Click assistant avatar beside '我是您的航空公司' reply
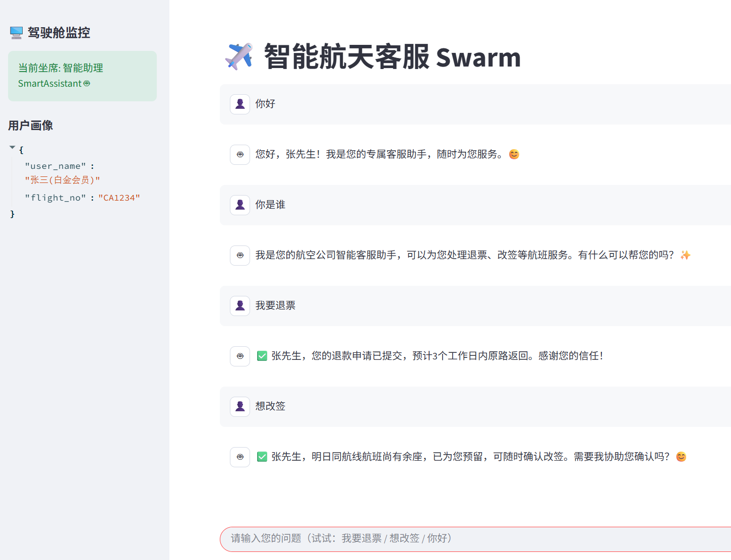The image size is (731, 560). coord(240,256)
